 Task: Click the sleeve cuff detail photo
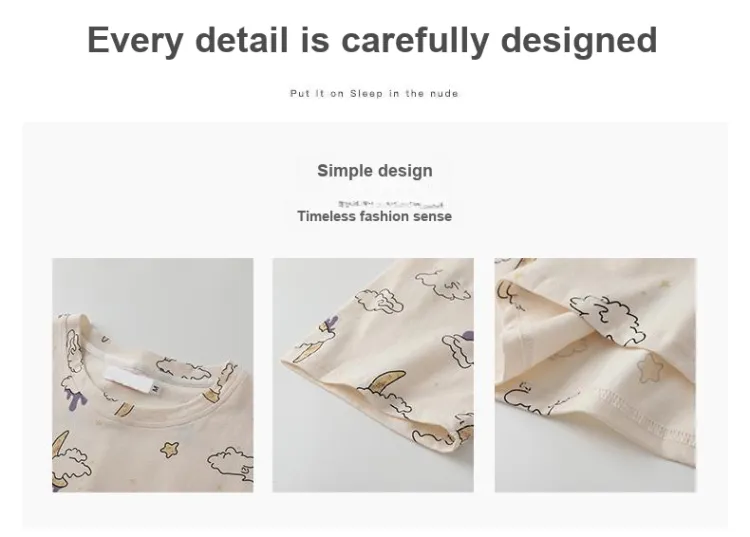(x=373, y=375)
